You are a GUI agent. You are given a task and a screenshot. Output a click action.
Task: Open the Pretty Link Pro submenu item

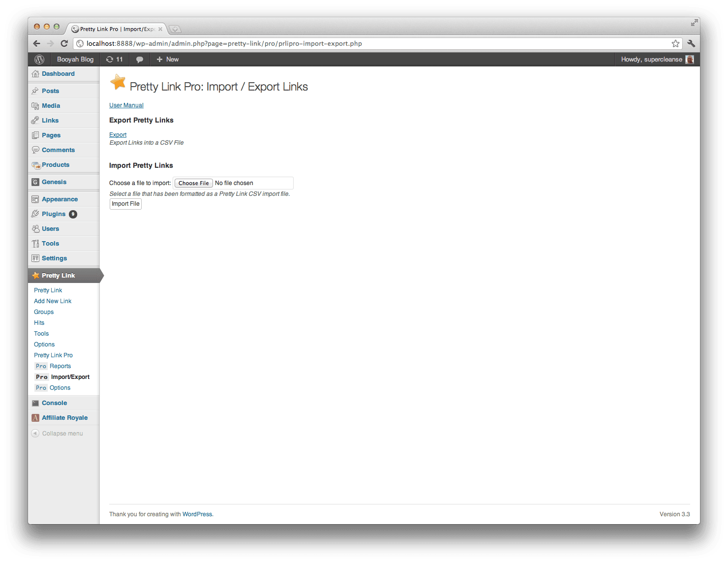[x=53, y=355]
